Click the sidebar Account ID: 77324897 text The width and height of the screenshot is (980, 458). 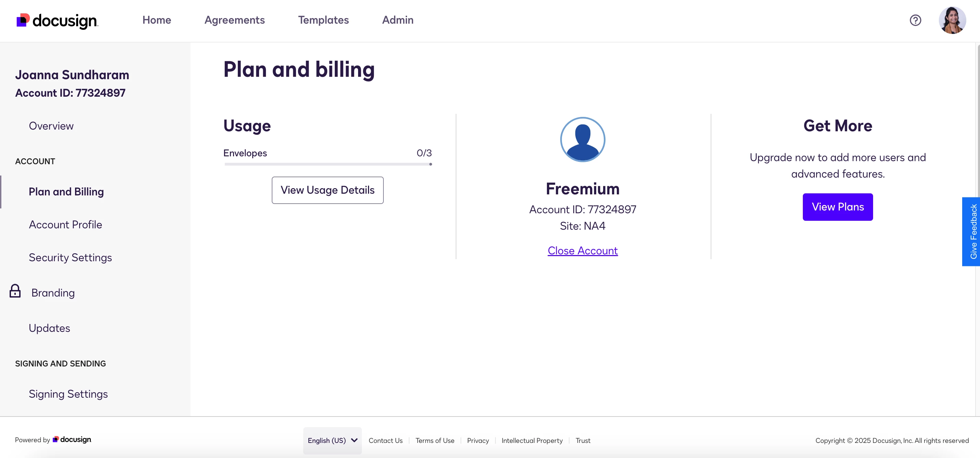(70, 93)
